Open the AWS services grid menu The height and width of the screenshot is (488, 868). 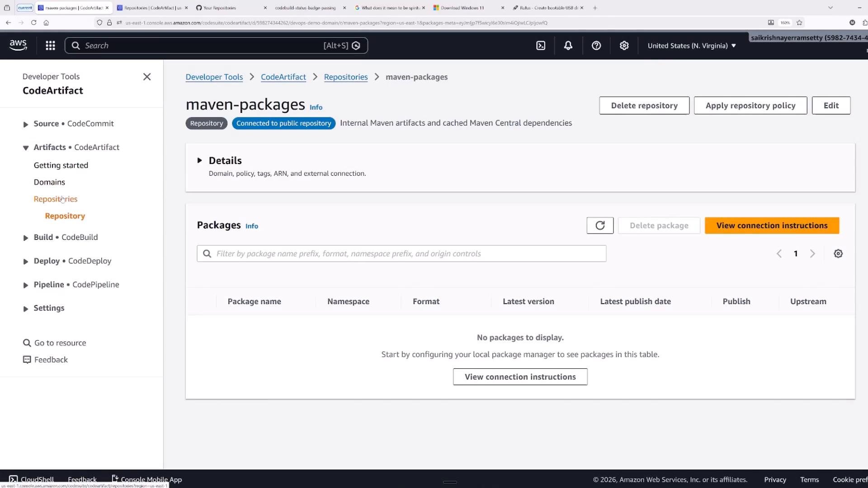pyautogui.click(x=50, y=46)
